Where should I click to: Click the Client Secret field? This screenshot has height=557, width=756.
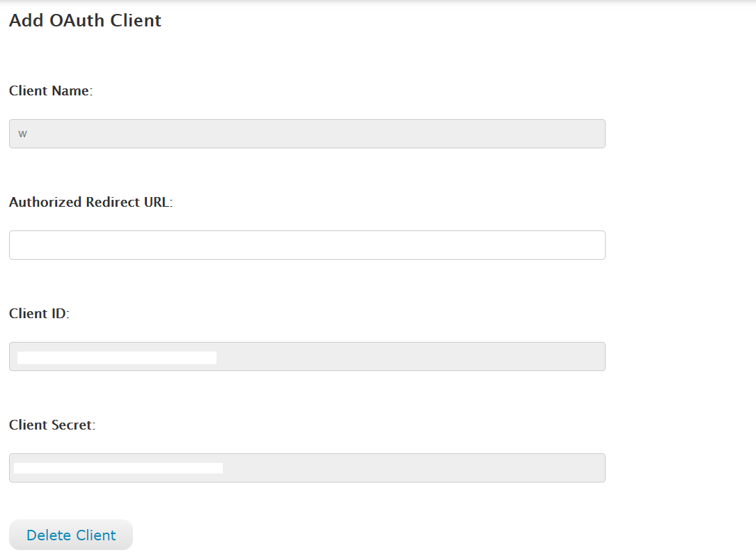pyautogui.click(x=306, y=467)
